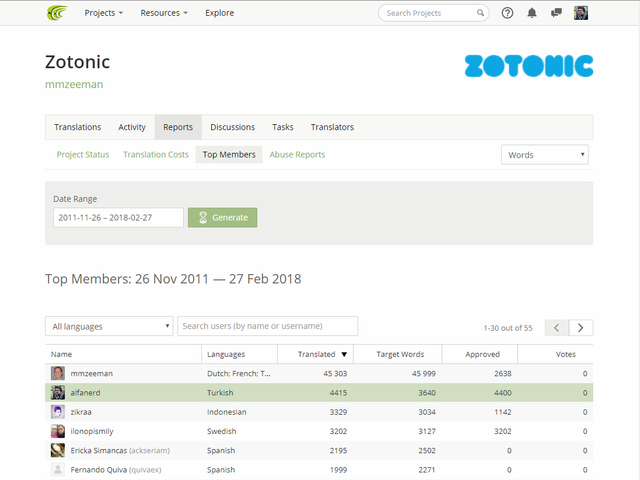Click the Transifex logo icon

[x=57, y=13]
